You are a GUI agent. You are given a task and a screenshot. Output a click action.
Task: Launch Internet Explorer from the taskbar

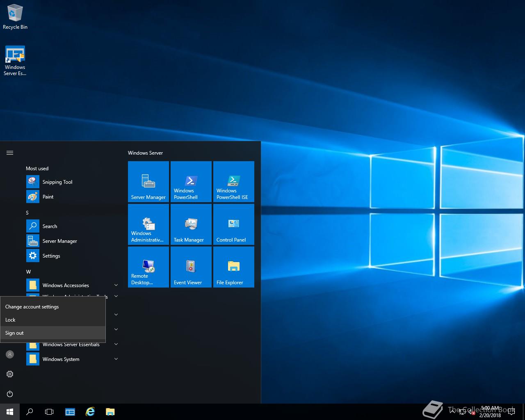(x=90, y=412)
